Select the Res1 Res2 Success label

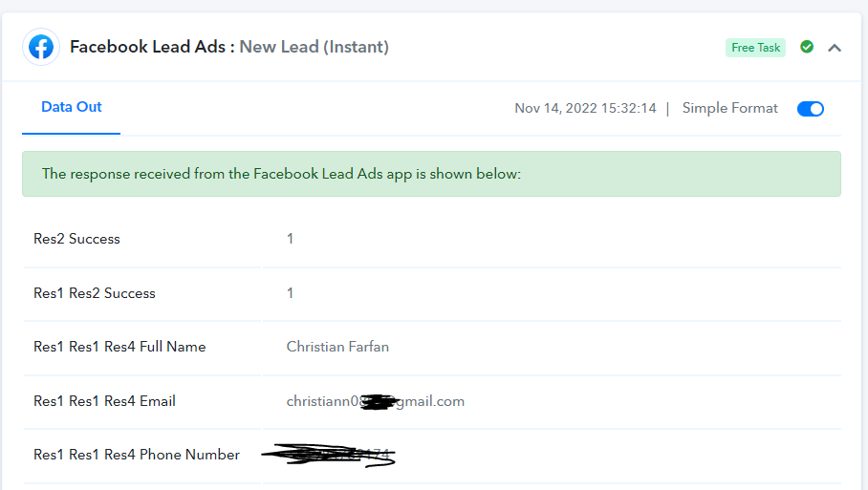coord(95,293)
